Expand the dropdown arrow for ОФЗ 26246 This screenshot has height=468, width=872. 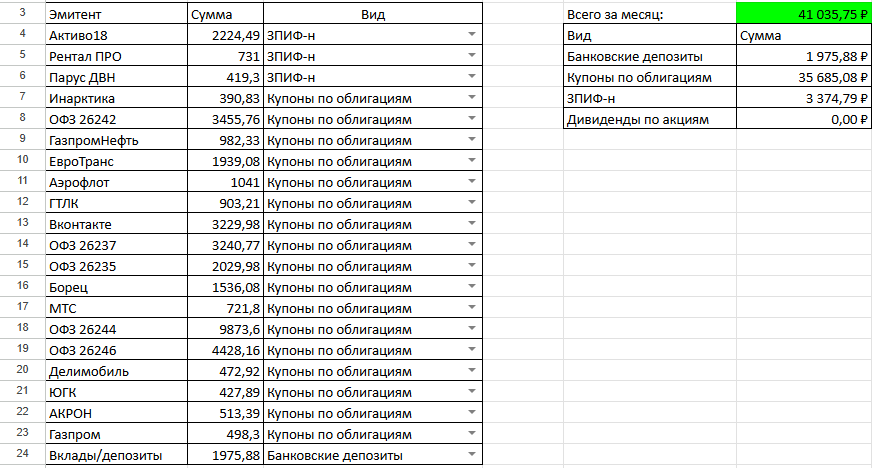[472, 350]
